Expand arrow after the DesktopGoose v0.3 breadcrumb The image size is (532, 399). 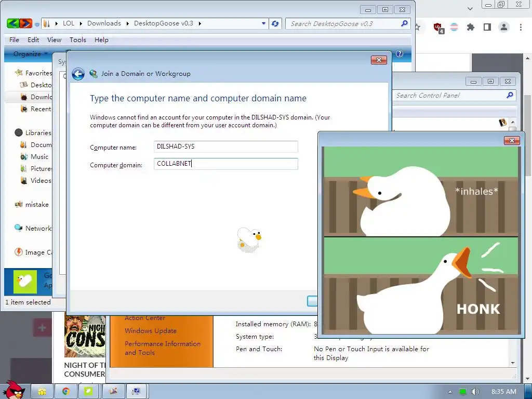(200, 23)
